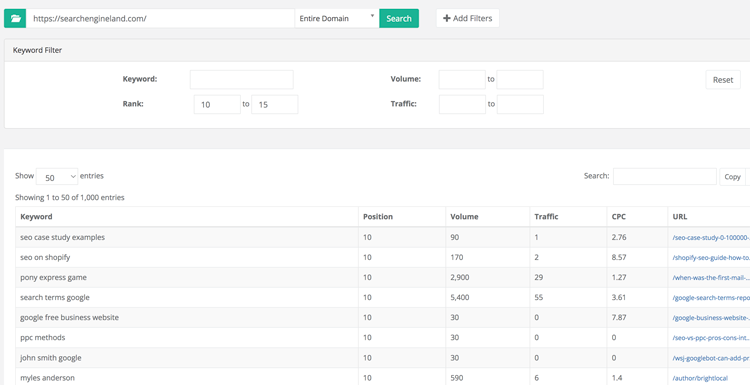Screen dimensions: 750x385
Task: Click the Traffic minimum input field
Action: (462, 104)
